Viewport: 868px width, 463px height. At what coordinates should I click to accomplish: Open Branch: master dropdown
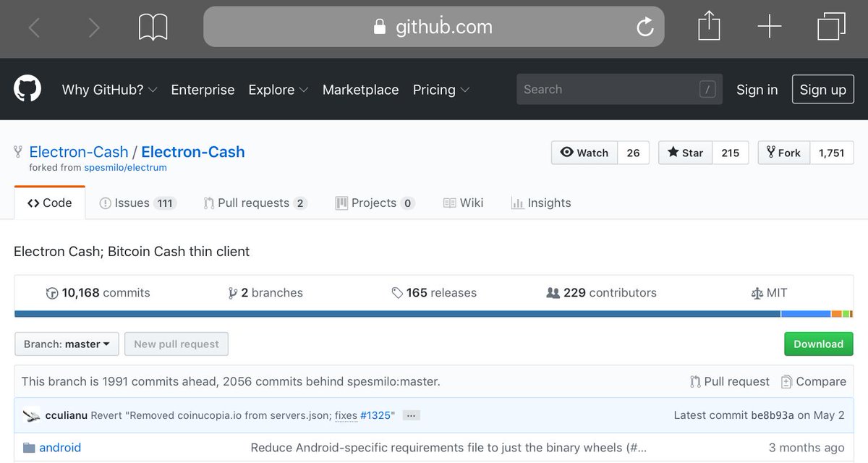pyautogui.click(x=67, y=344)
